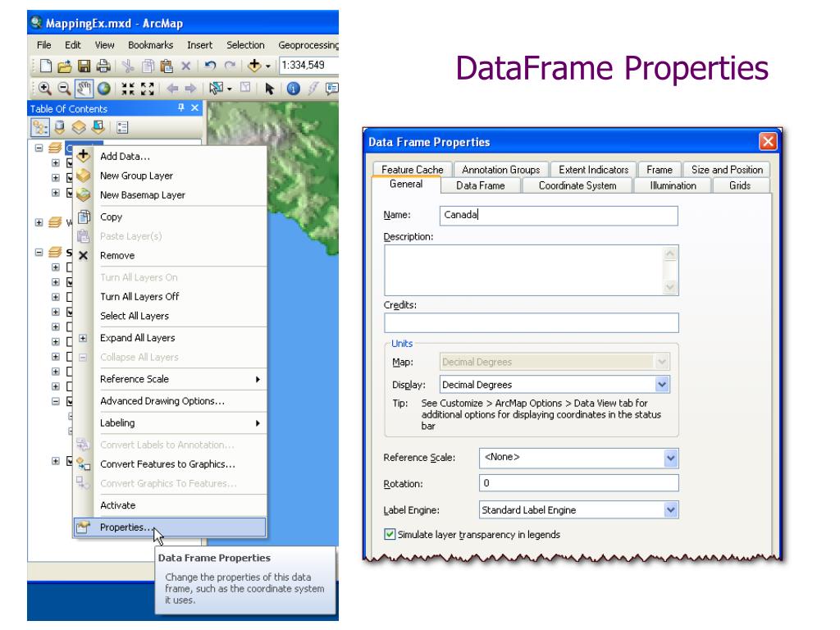Redo the last undone action
Image resolution: width=840 pixels, height=630 pixels.
pos(230,66)
